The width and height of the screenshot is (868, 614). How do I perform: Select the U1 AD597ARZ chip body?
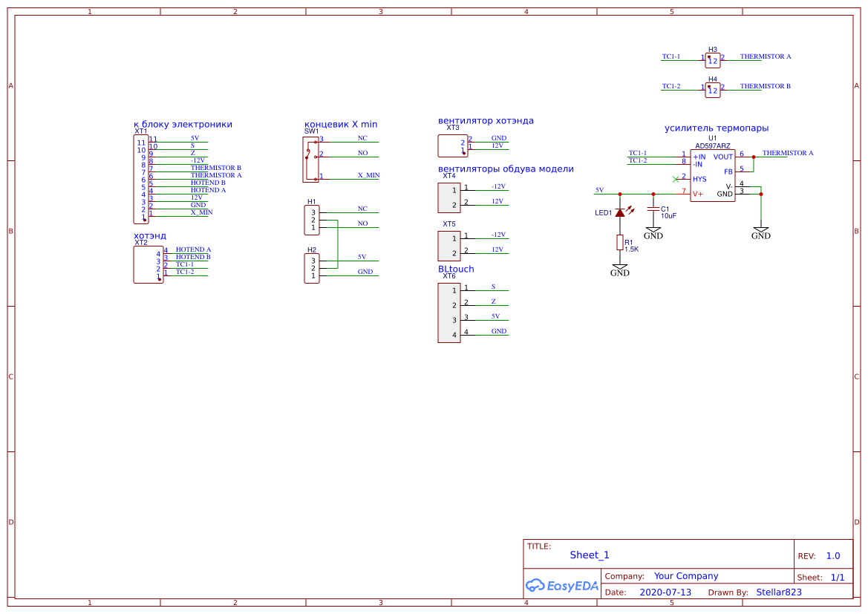[712, 175]
